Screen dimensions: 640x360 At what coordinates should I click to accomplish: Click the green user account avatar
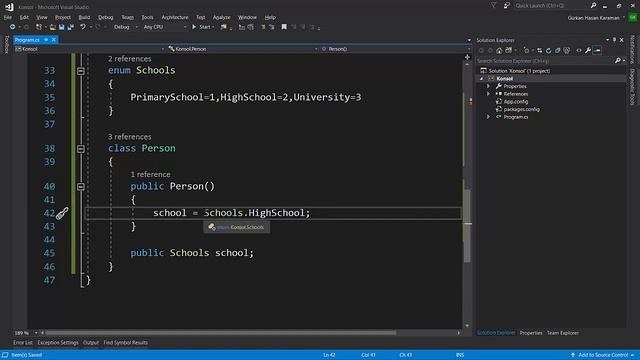point(633,18)
